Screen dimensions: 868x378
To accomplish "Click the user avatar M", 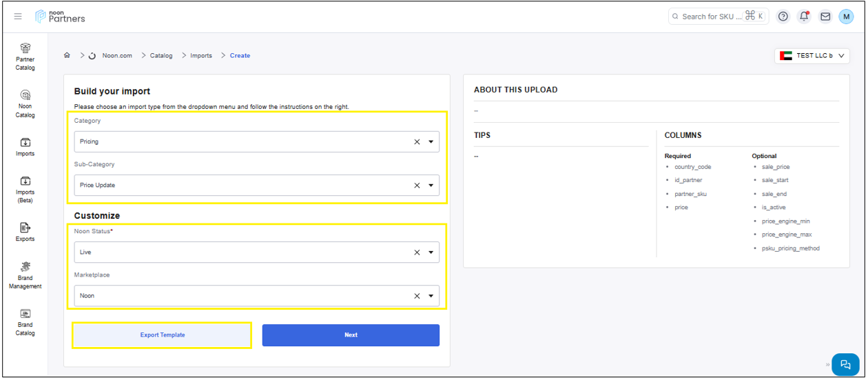I will pos(846,17).
